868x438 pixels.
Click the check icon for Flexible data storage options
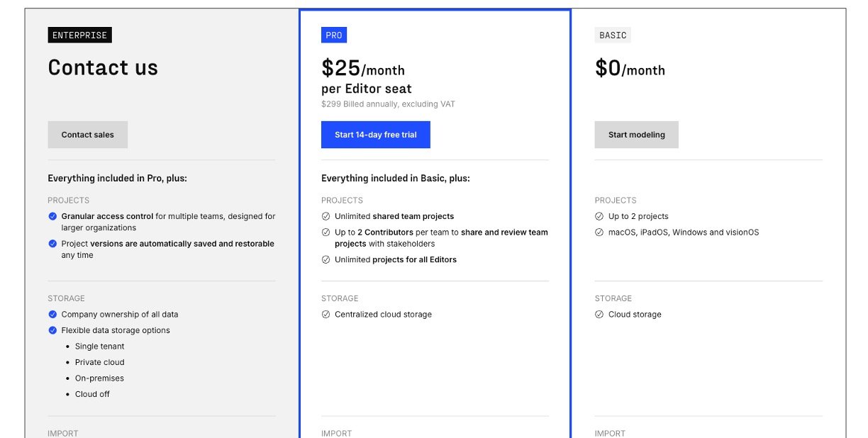click(x=52, y=330)
